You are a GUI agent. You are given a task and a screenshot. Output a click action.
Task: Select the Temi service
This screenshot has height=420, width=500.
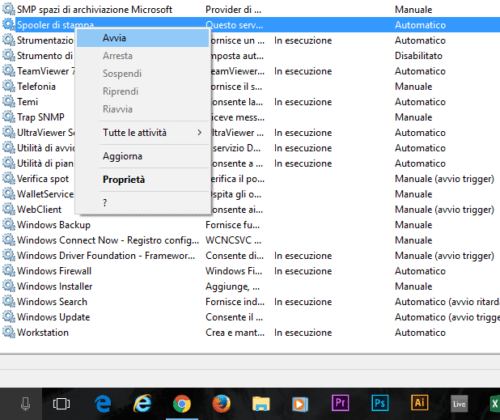[x=27, y=102]
